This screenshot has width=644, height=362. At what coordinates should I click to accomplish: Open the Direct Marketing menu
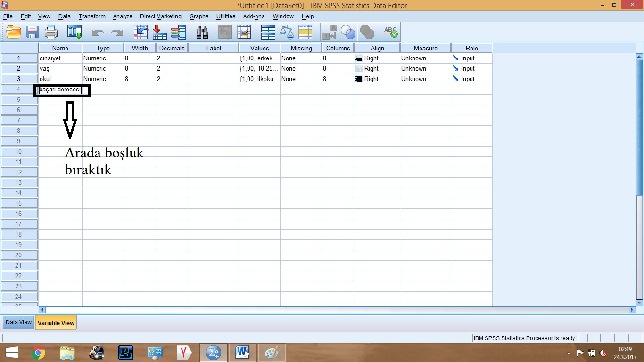pos(161,16)
